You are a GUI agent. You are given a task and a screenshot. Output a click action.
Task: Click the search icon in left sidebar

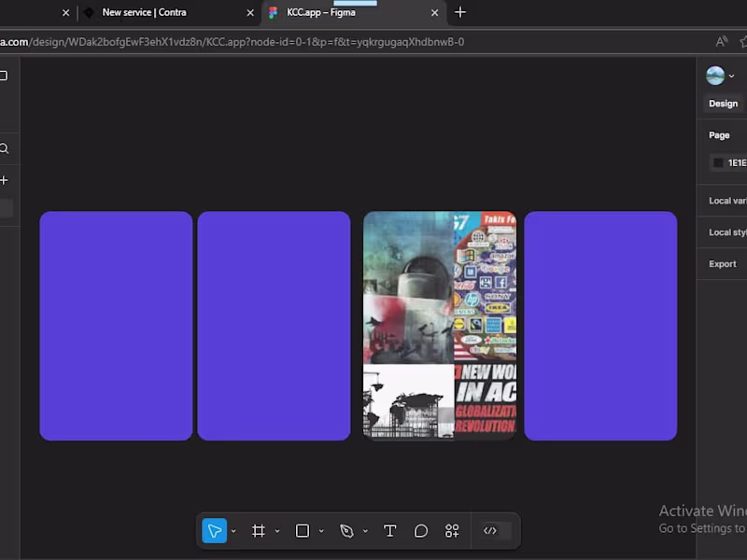(x=5, y=148)
